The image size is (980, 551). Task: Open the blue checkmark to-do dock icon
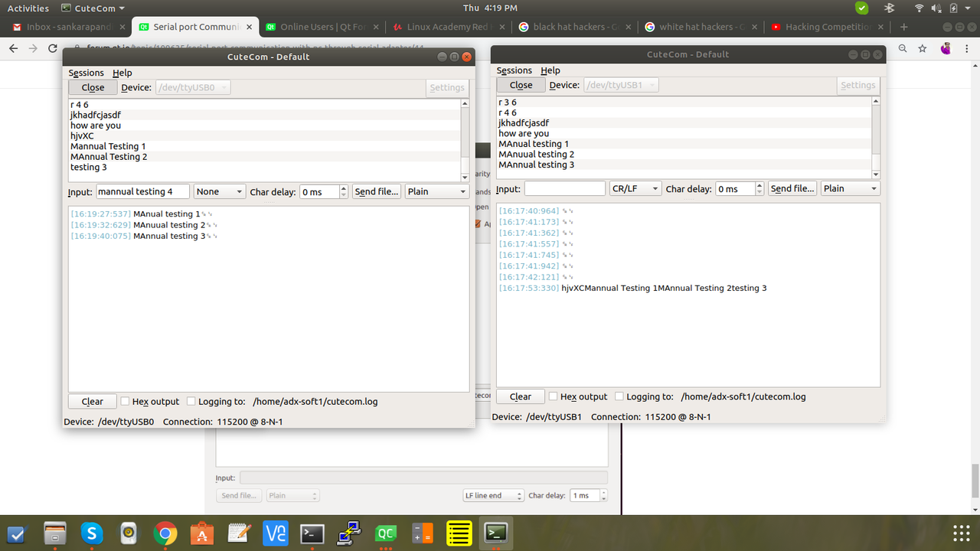point(16,533)
